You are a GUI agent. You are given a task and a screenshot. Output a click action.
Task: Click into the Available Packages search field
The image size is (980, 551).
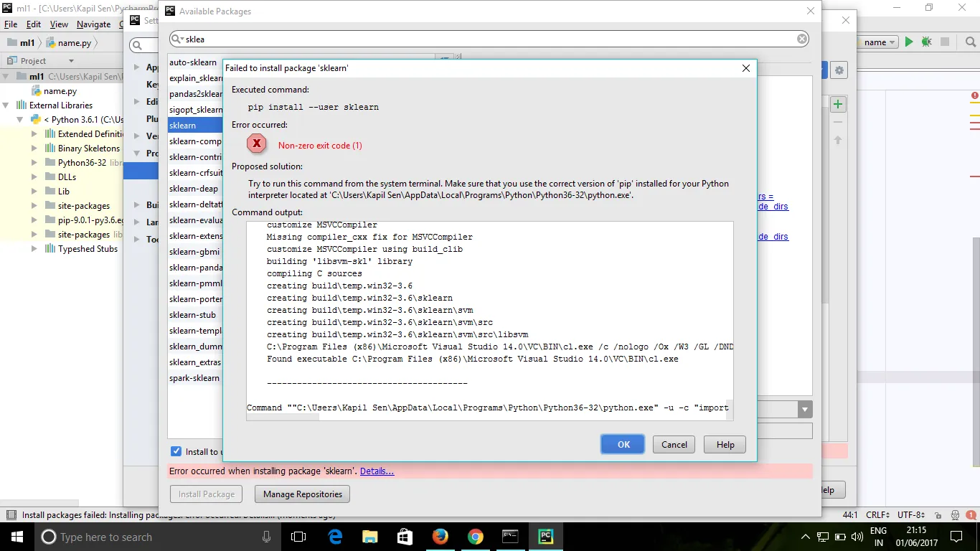[489, 39]
